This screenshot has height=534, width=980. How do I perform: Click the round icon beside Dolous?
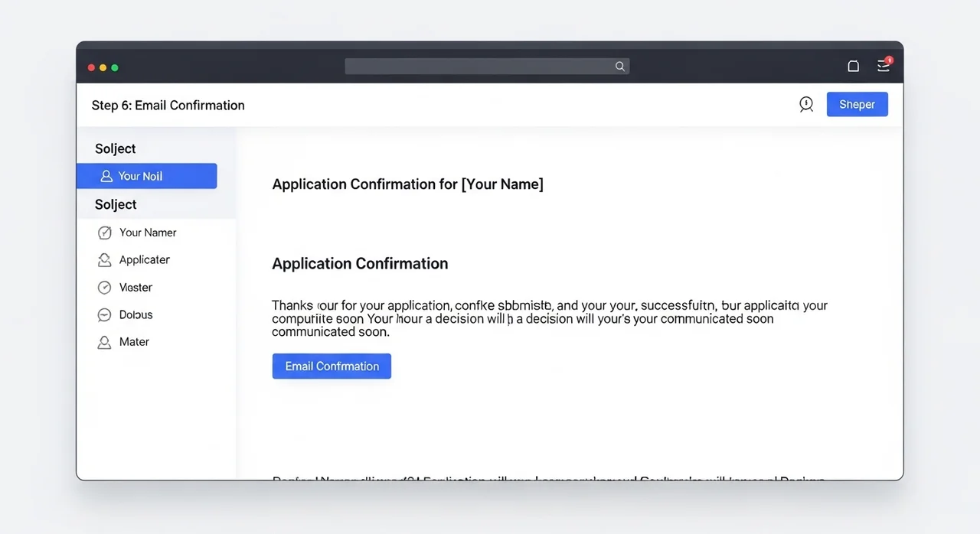pos(105,315)
